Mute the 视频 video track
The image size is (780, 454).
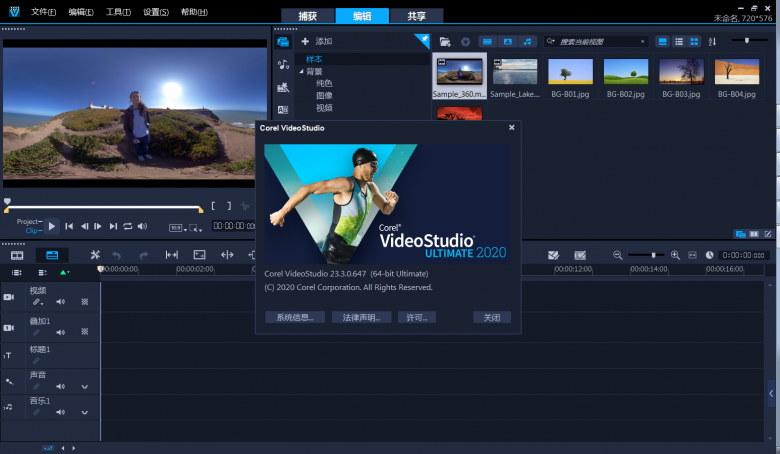61,302
